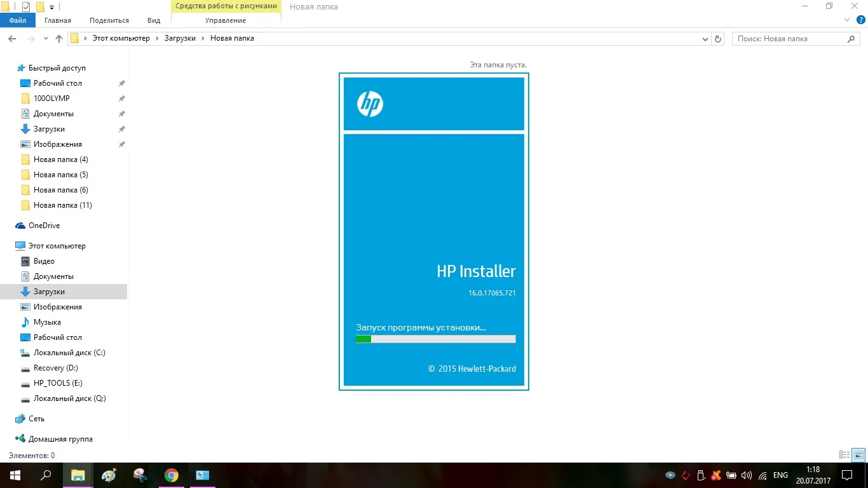Click the HP Installer progress bar
The image size is (868, 488).
coord(436,339)
